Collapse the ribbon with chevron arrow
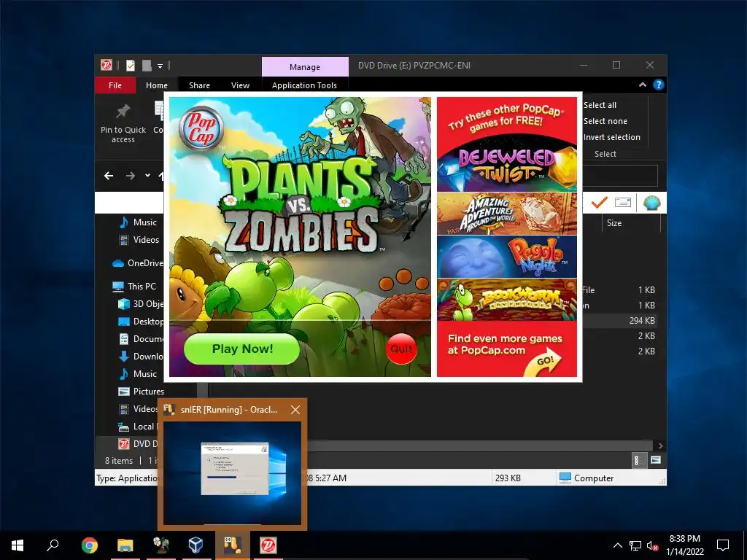Screen dimensions: 747x560 [x=642, y=85]
